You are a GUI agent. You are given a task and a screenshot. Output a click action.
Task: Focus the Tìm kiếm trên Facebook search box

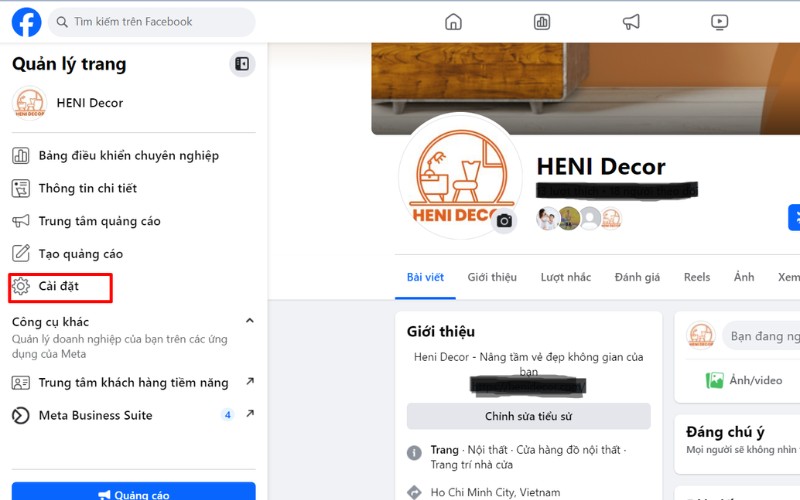(152, 22)
